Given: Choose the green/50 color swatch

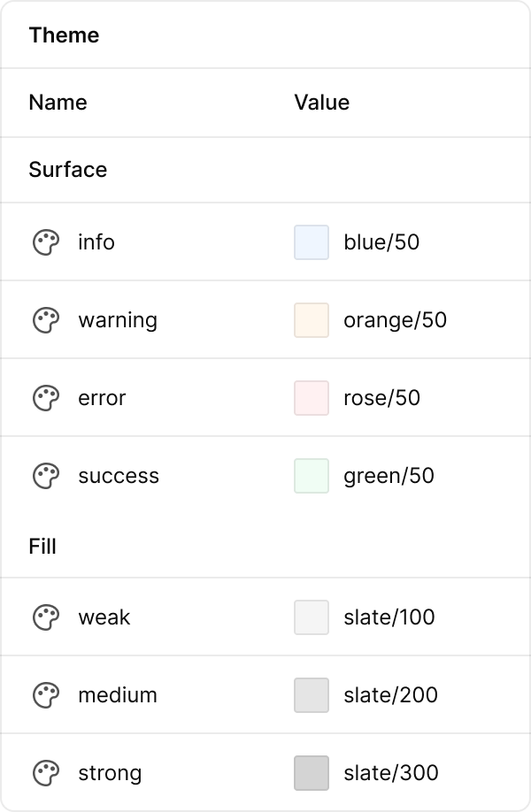Looking at the screenshot, I should pos(312,476).
